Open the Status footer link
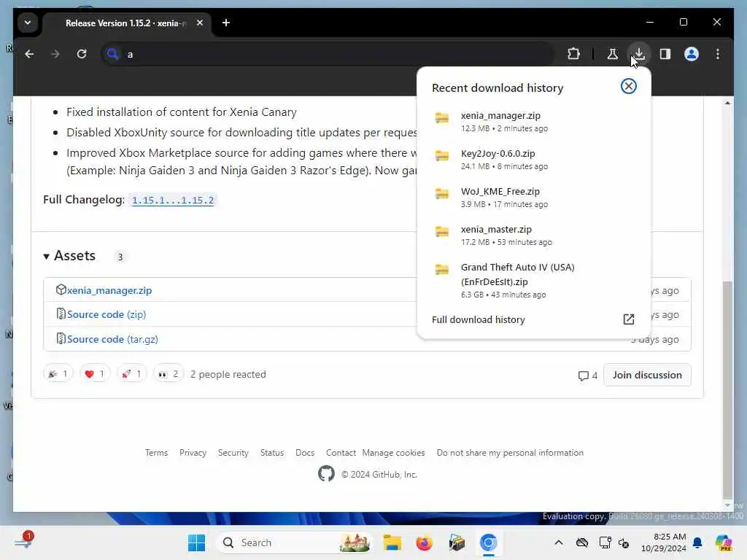 tap(271, 452)
